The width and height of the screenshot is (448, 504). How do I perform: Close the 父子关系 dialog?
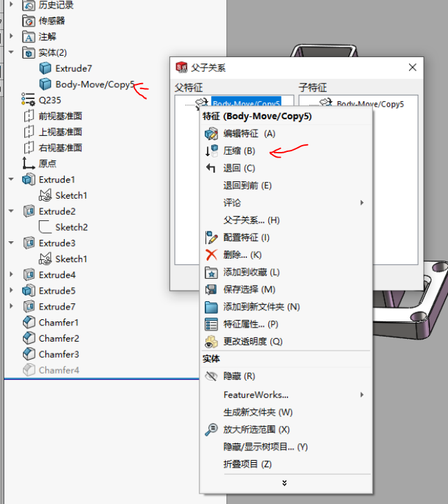pos(412,67)
